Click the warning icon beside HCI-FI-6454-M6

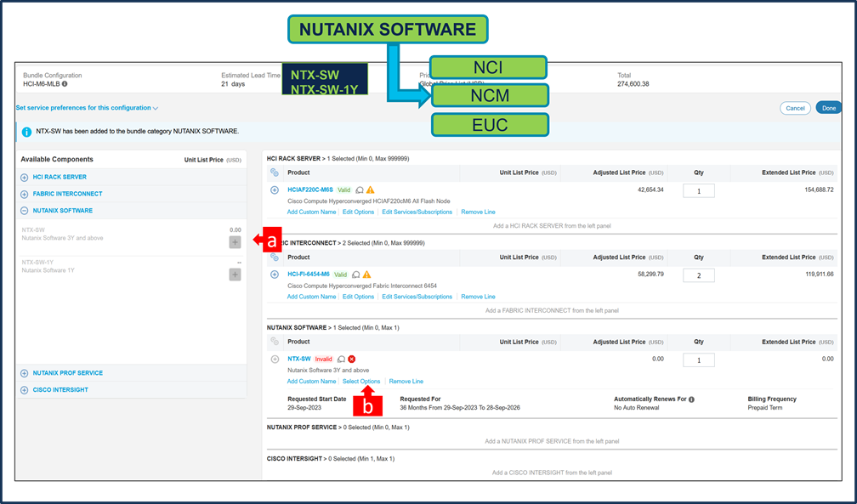point(366,275)
